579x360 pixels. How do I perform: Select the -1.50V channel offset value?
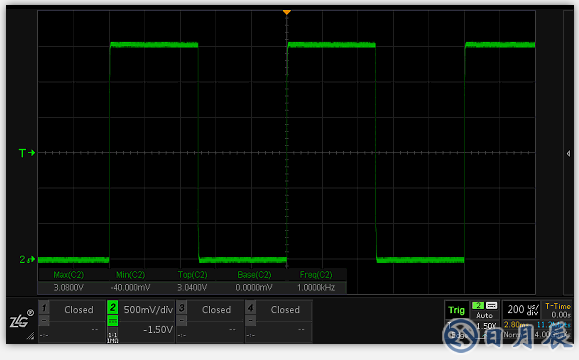158,330
